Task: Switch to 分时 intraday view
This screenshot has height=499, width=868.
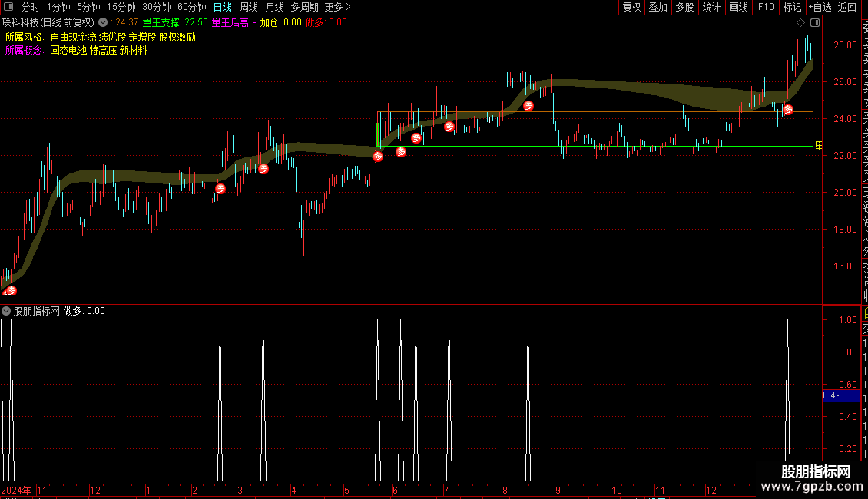Action: [31, 7]
